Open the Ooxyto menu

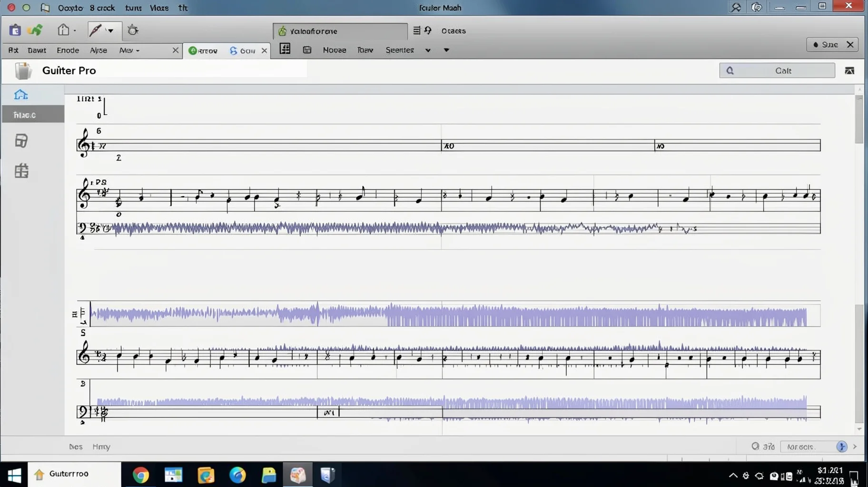tap(70, 8)
